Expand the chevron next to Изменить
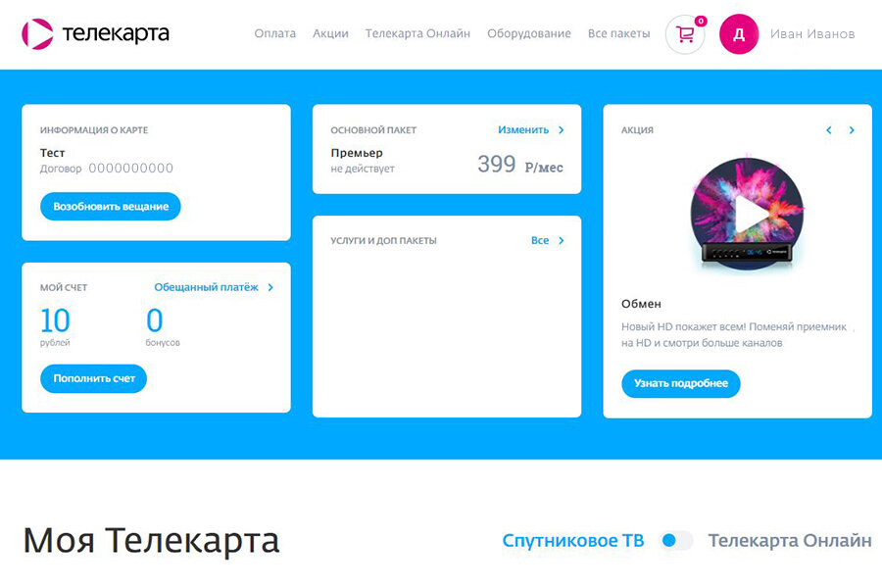 (x=561, y=130)
